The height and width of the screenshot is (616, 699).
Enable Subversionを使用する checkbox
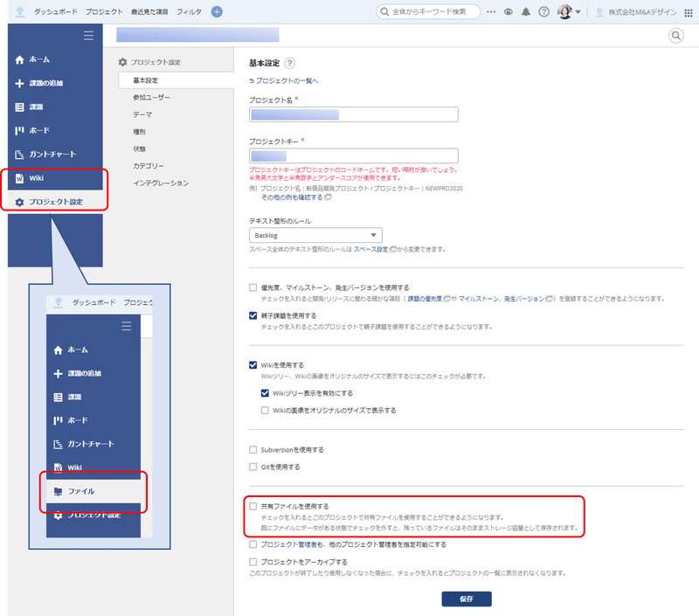coord(253,450)
